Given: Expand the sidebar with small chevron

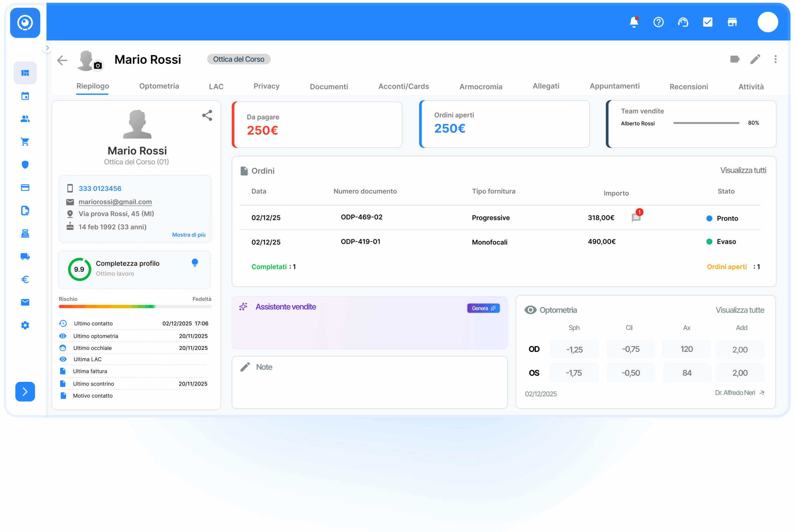Looking at the screenshot, I should tap(47, 48).
